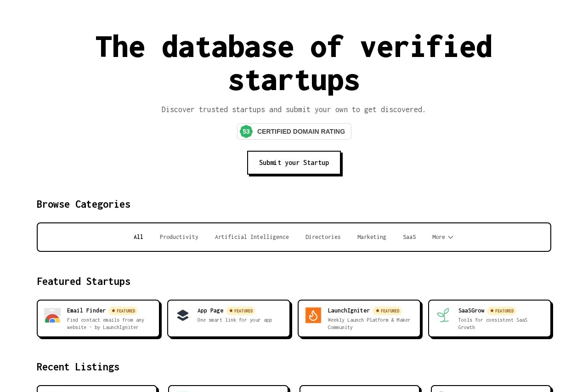The height and width of the screenshot is (392, 588).
Task: Click the LaunchIgniter flame icon
Action: (313, 315)
